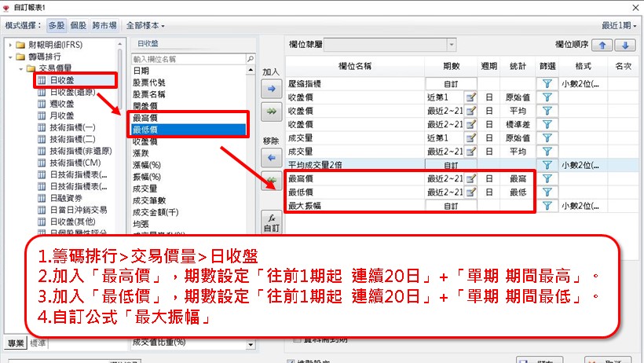Click in the 輸入欄位名稱 search field
644x363 pixels.
(188, 59)
